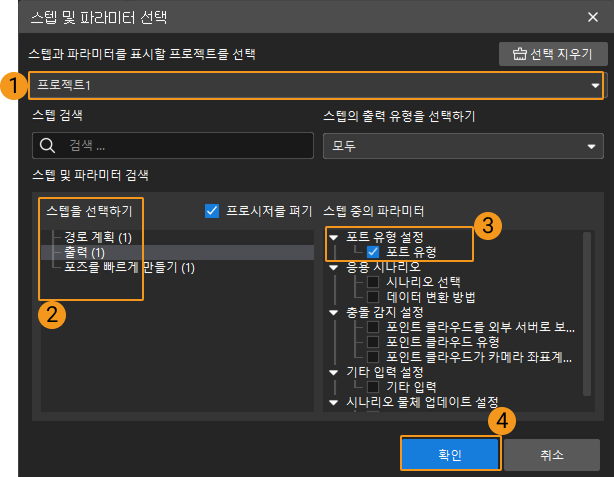Collapse 시나리오 물체 업데이트 설정 group

coord(334,402)
